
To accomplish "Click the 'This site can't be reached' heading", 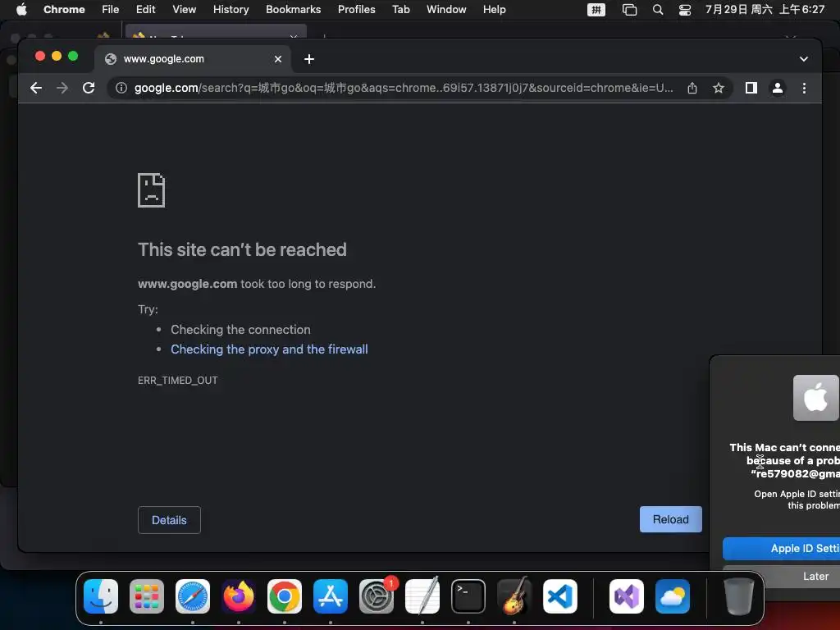I will 242,249.
